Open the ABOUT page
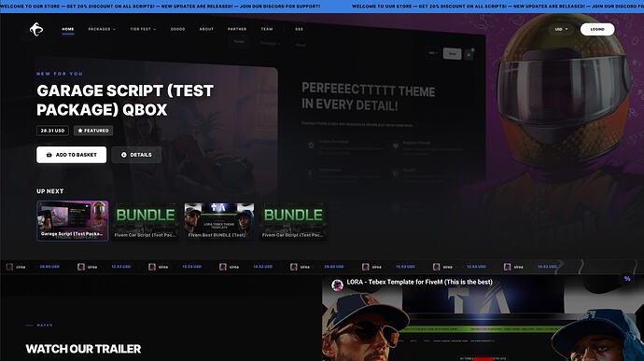Viewport: 644px width, 361px height. click(206, 29)
